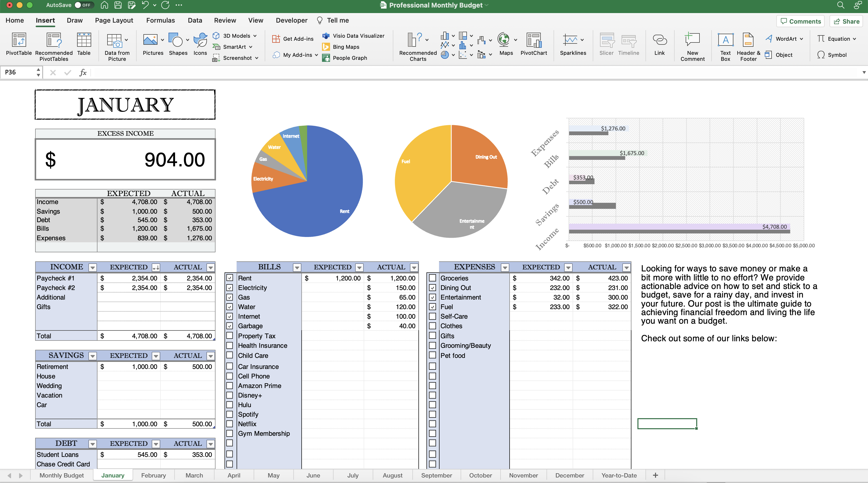Switch to the Formulas ribbon tab
Viewport: 868px width, 483px height.
tap(160, 20)
